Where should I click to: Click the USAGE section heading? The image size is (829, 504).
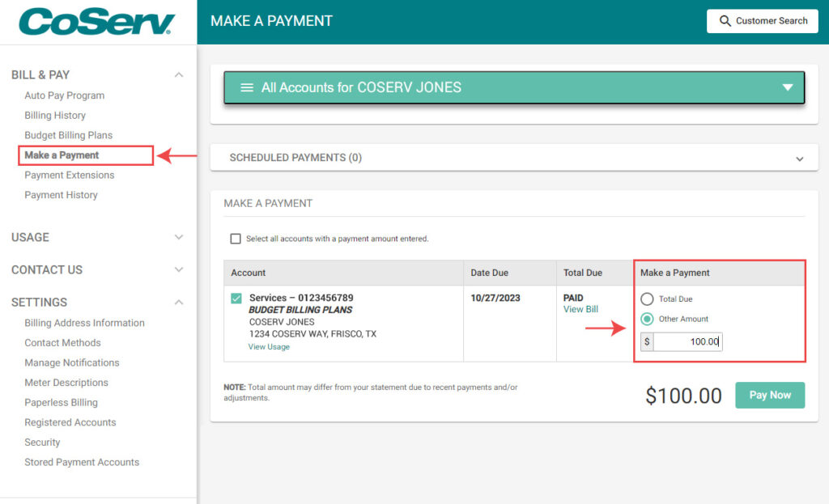pos(30,237)
